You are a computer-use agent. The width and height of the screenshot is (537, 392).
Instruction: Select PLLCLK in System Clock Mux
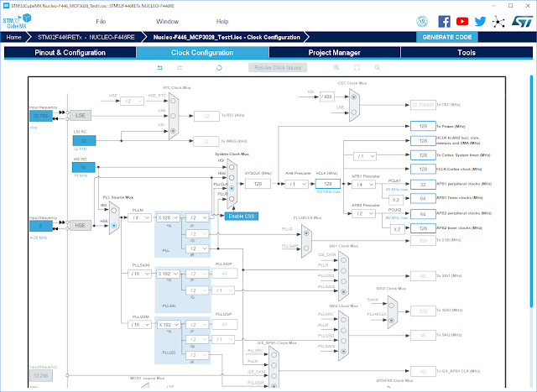point(232,188)
